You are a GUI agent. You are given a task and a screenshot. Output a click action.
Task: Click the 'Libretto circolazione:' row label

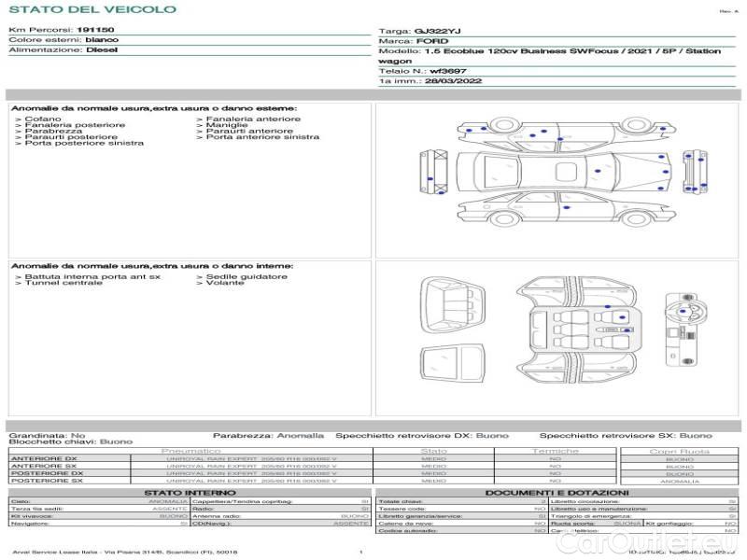tap(585, 502)
